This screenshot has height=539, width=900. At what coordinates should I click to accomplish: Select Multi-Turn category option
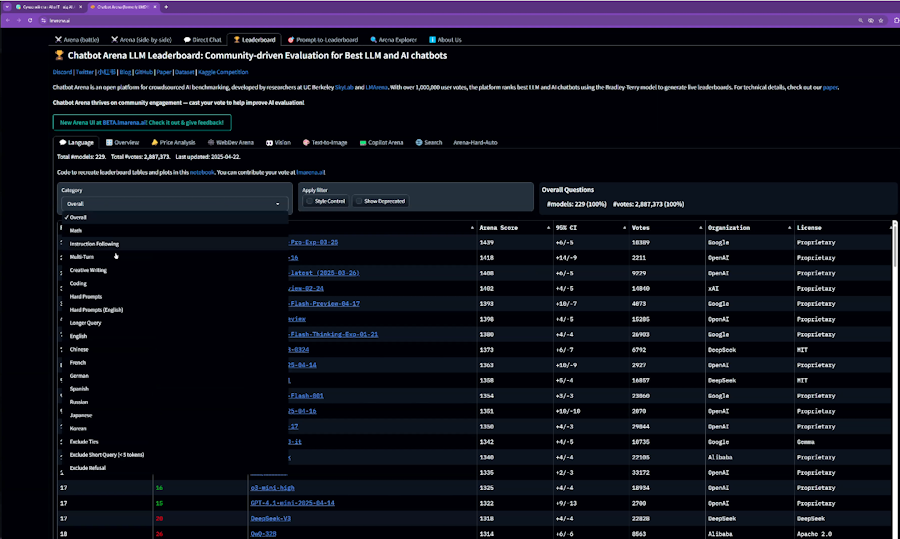174,257
